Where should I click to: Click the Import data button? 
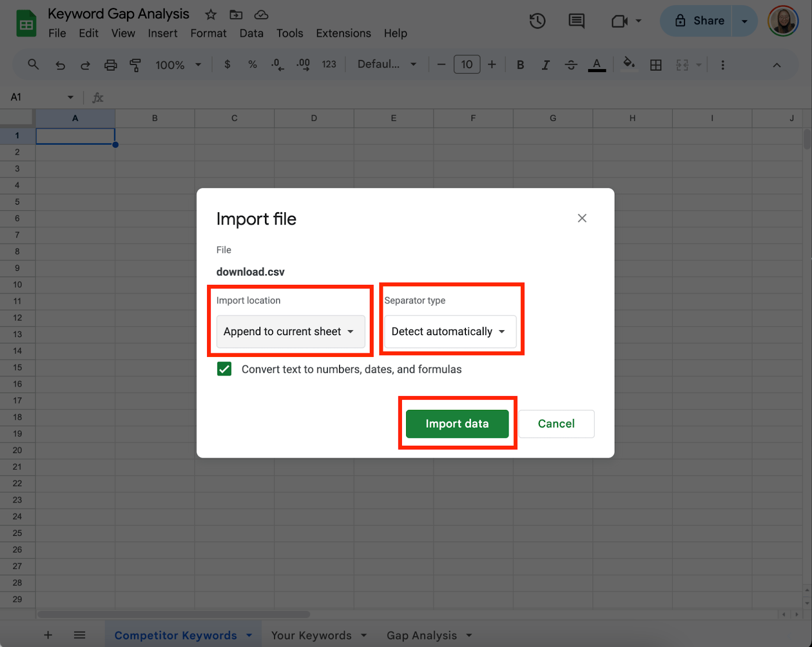tap(457, 424)
